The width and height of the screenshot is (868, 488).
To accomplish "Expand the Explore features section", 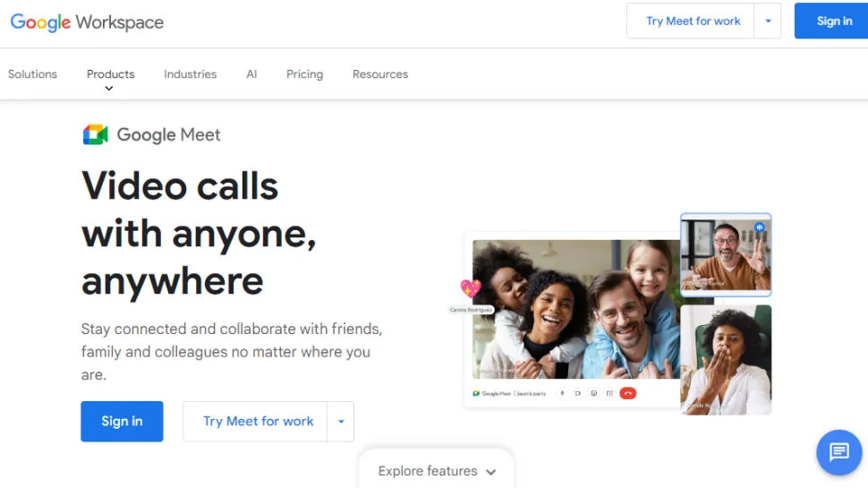I will pyautogui.click(x=437, y=471).
